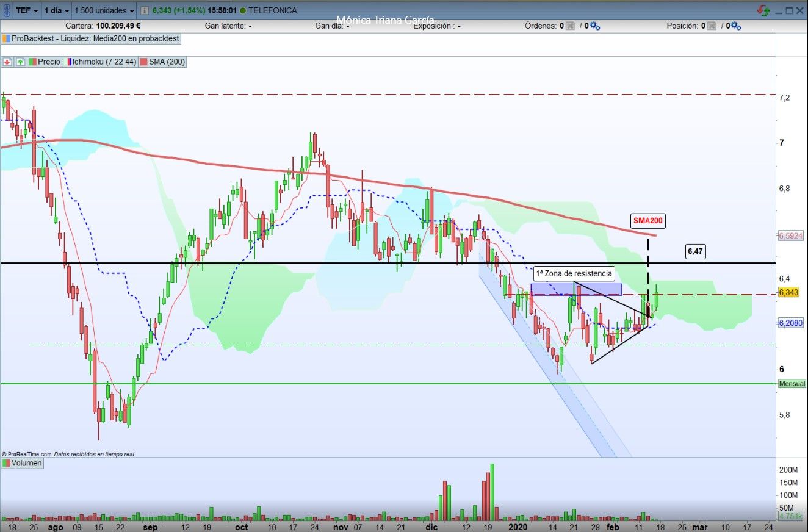Click the 6,8 price scale label
This screenshot has width=808, height=532.
[x=784, y=189]
